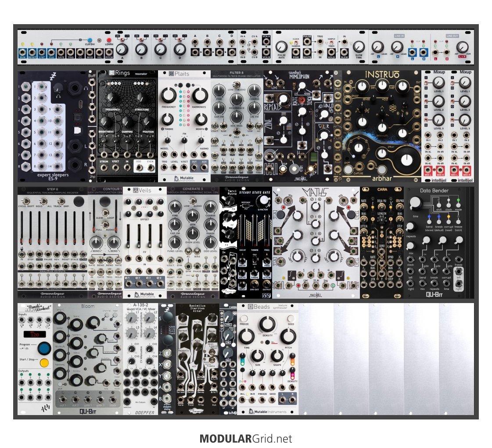
Task: Click the ODD output jack on Rings
Action: pyautogui.click(x=139, y=168)
